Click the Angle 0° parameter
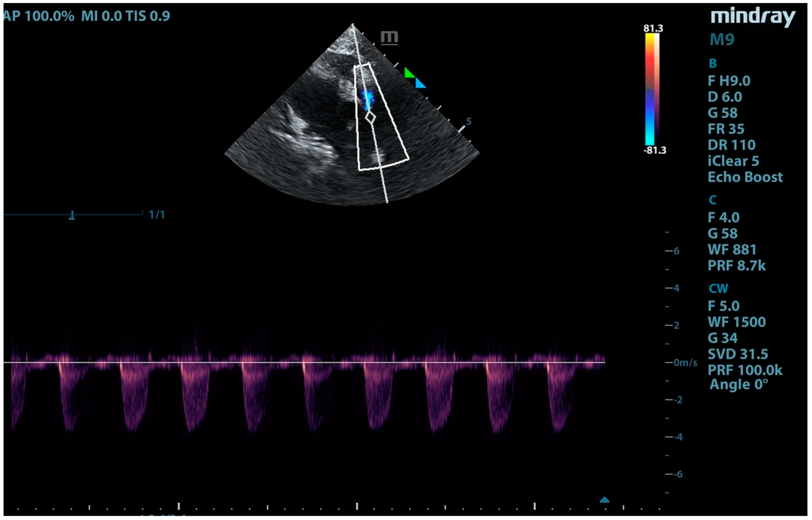The image size is (812, 520). 738,385
